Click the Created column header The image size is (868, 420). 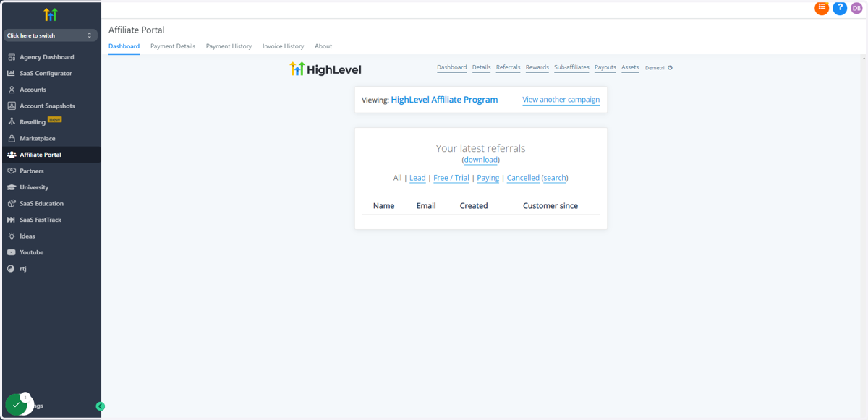tap(474, 206)
